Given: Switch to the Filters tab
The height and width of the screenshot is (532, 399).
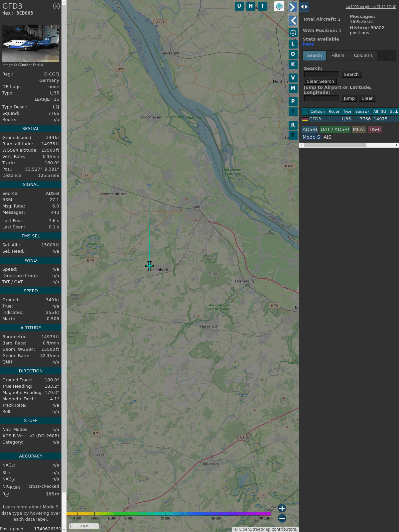Looking at the screenshot, I should pos(338,56).
